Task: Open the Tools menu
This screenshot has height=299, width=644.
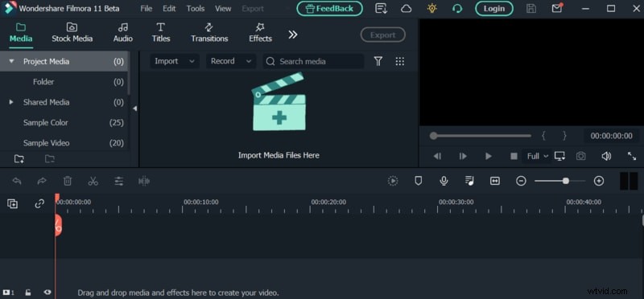Action: [196, 9]
